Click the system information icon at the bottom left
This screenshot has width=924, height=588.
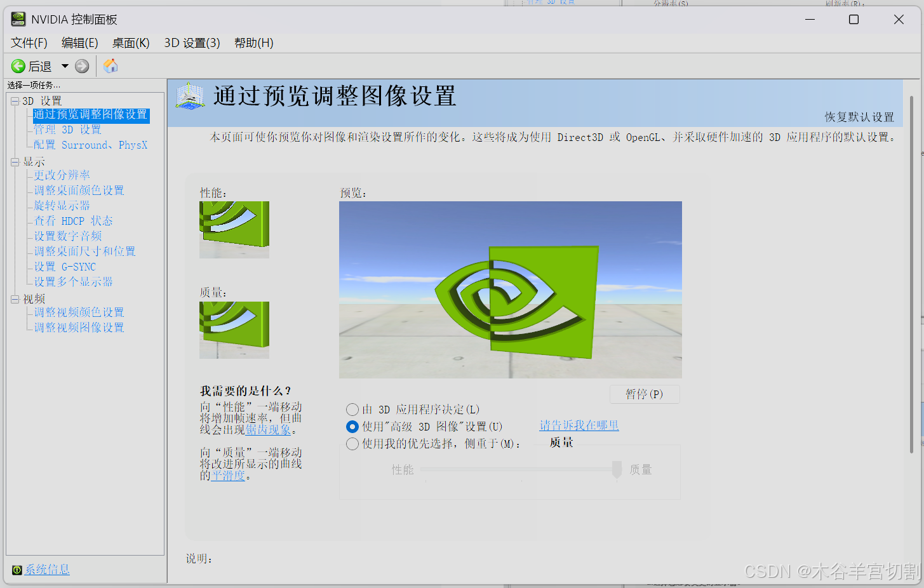(17, 570)
